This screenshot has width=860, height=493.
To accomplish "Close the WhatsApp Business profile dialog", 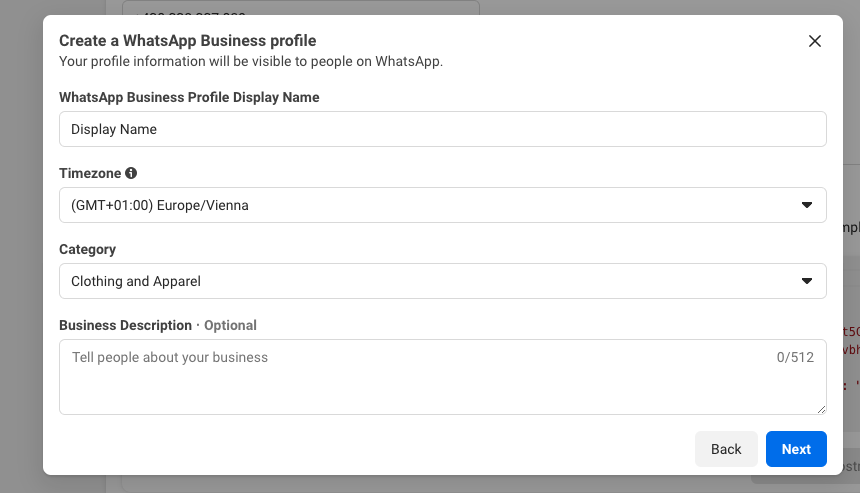I will click(814, 41).
